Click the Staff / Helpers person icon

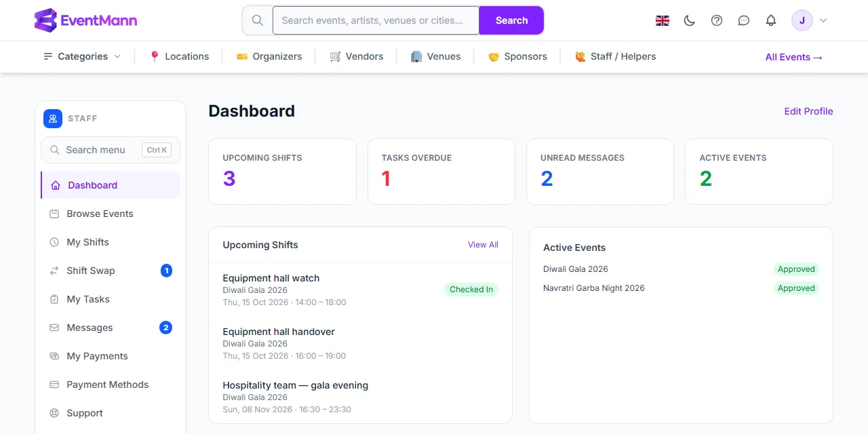pos(580,56)
